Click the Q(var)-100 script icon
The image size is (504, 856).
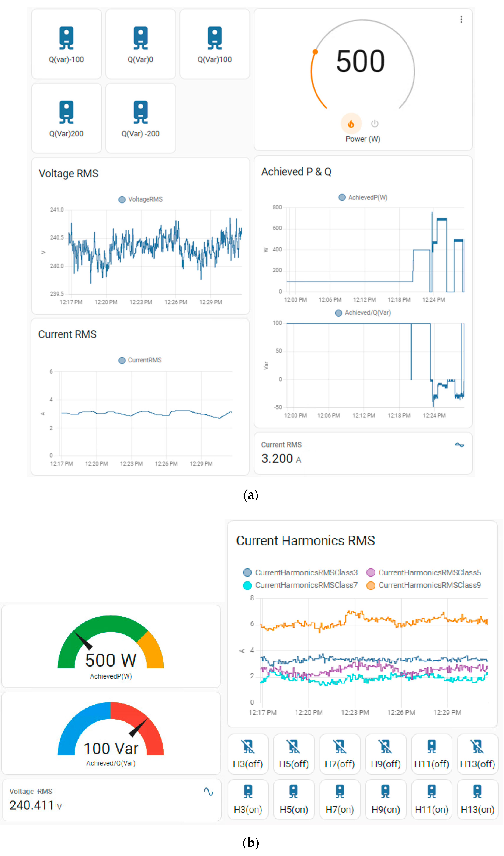coord(67,38)
